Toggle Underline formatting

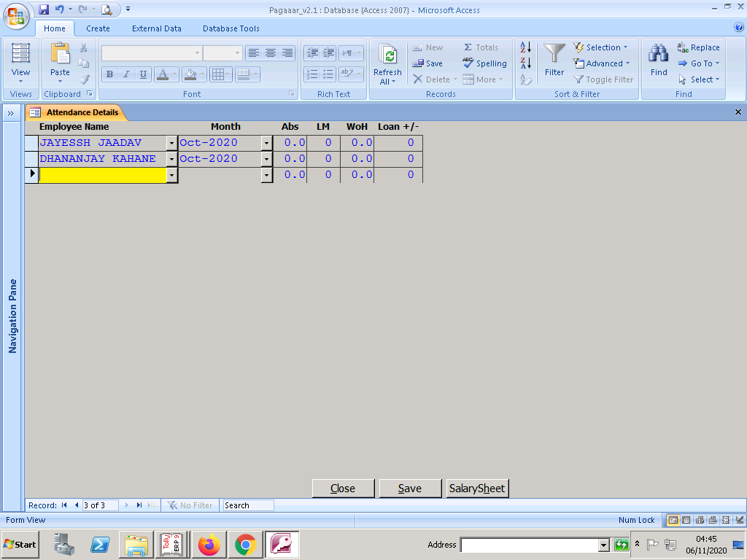pos(143,74)
